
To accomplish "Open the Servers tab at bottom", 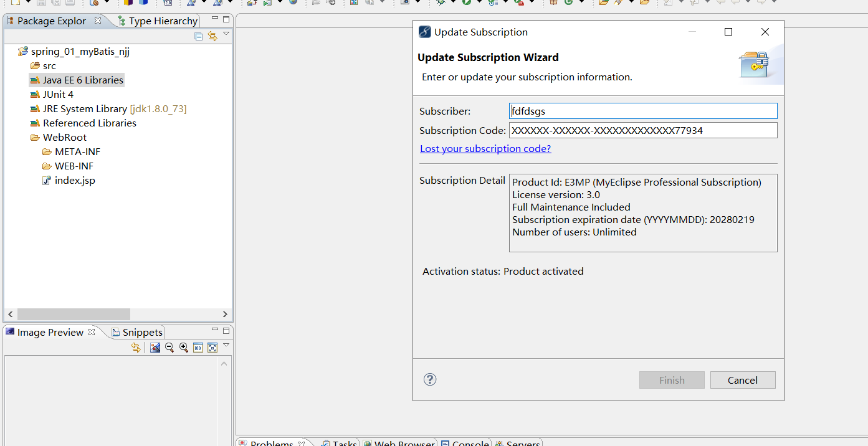I will point(518,443).
